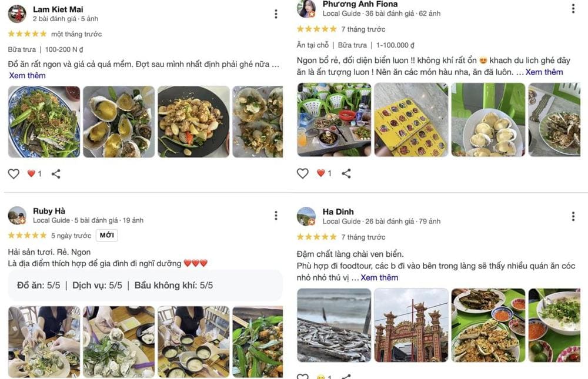Open Phương Anh Fiona's reviewer profile name
This screenshot has width=588, height=379.
tap(360, 4)
